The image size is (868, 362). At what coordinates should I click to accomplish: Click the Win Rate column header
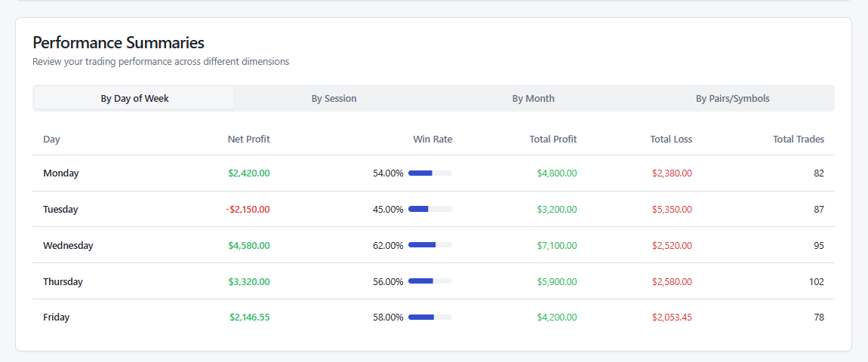coord(432,139)
